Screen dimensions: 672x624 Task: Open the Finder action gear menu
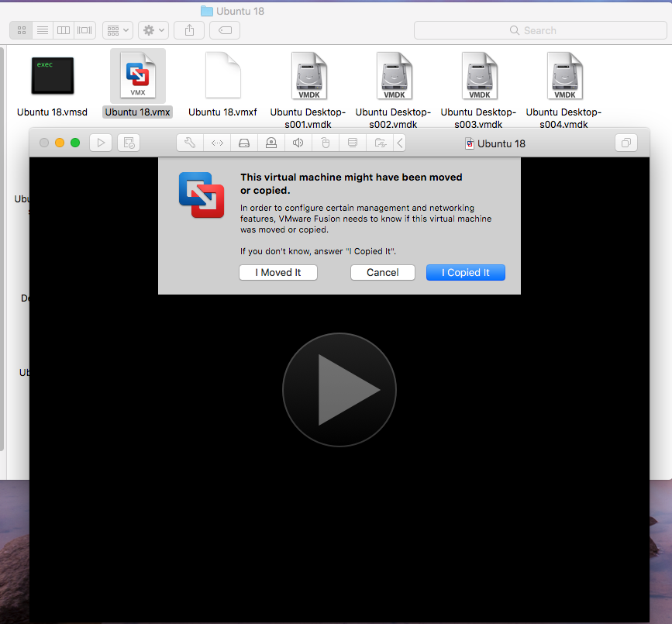coord(153,30)
